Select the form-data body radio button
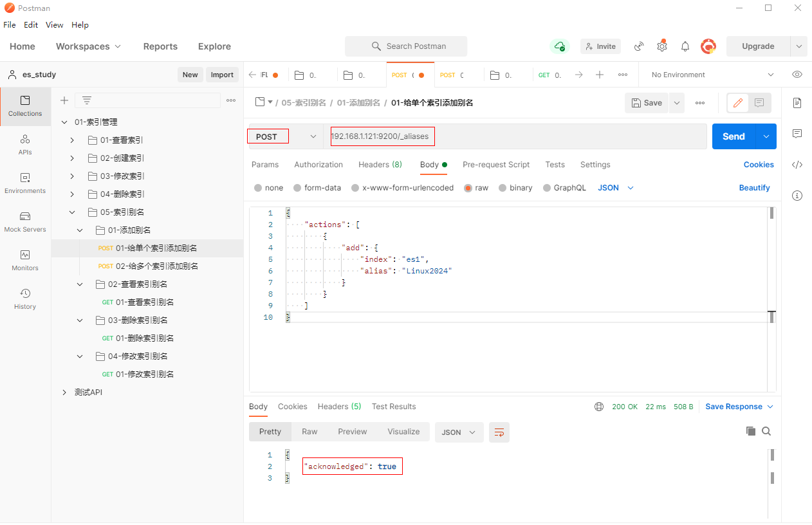The image size is (812, 525). 297,188
